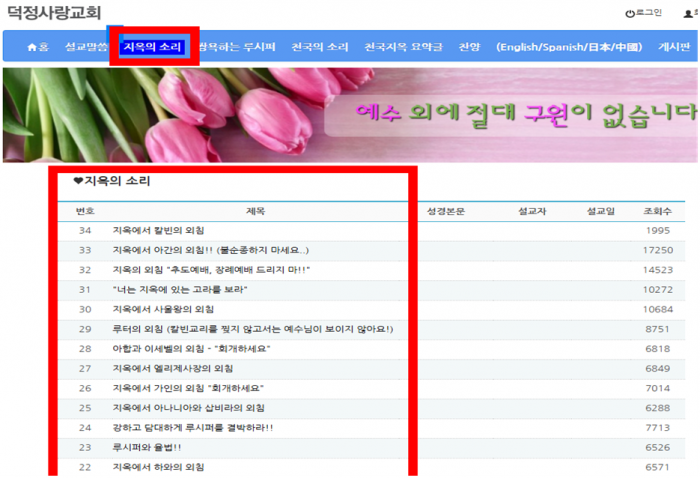
Task: Open the 찬양 menu
Action: tap(469, 47)
